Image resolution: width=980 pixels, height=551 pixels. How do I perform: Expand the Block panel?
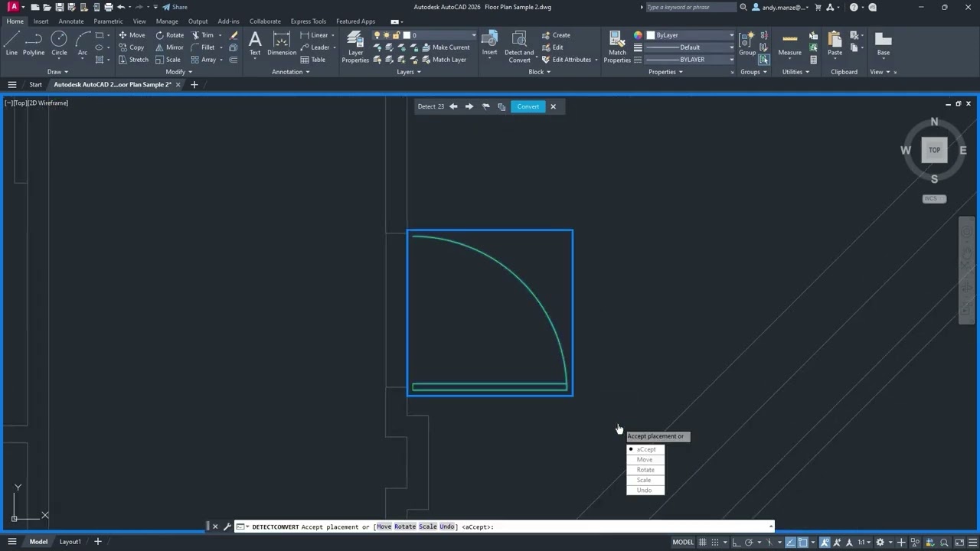click(x=539, y=72)
